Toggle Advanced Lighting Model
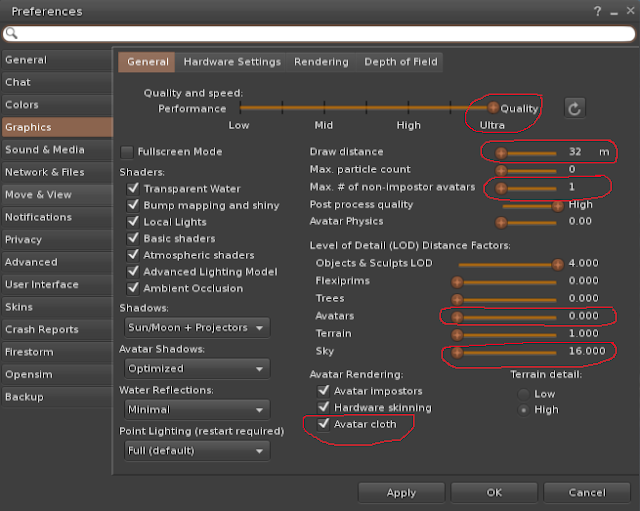Viewport: 640px width, 511px height. tap(133, 271)
